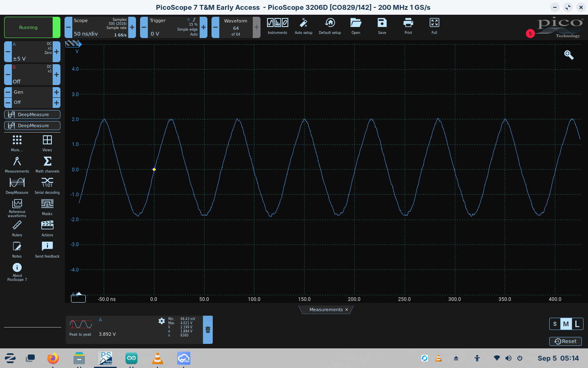588x368 pixels.
Task: Open the Waveform buffer navigator
Action: (x=236, y=27)
